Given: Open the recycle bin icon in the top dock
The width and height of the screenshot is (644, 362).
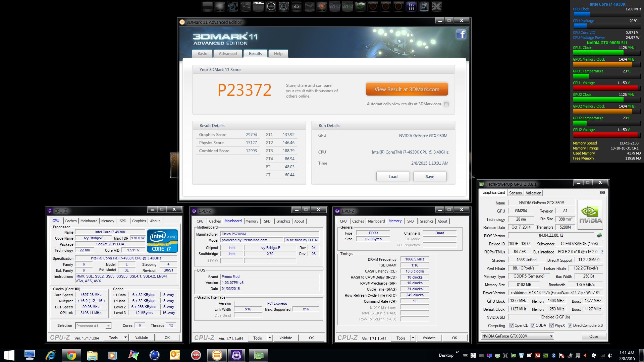Looking at the screenshot, I should 297,6.
